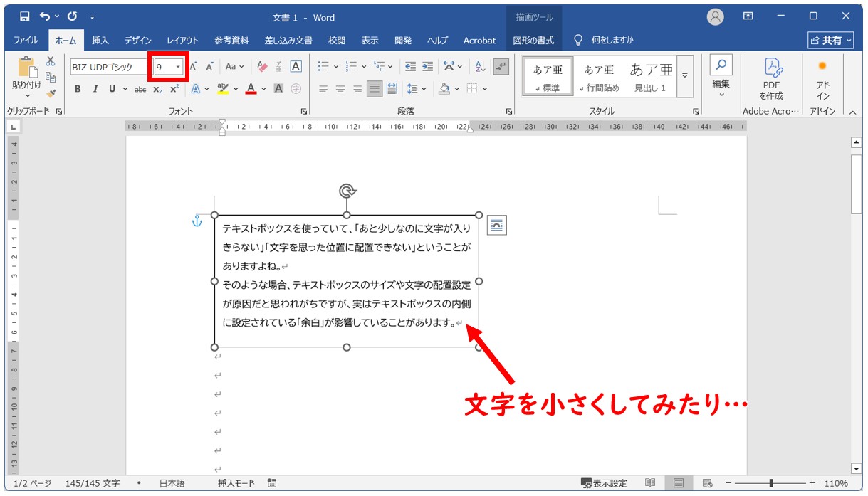Paste using the 貼り付け clipboard icon

point(27,76)
